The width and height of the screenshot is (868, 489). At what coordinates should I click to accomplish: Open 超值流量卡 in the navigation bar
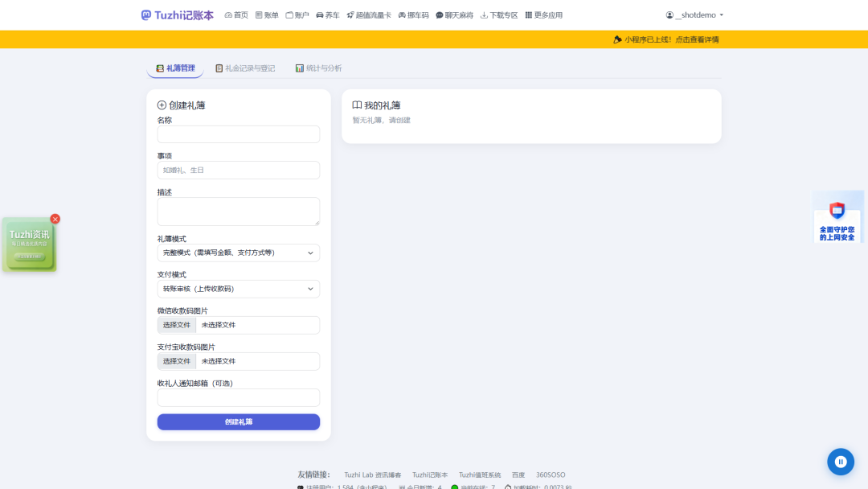[x=369, y=15]
